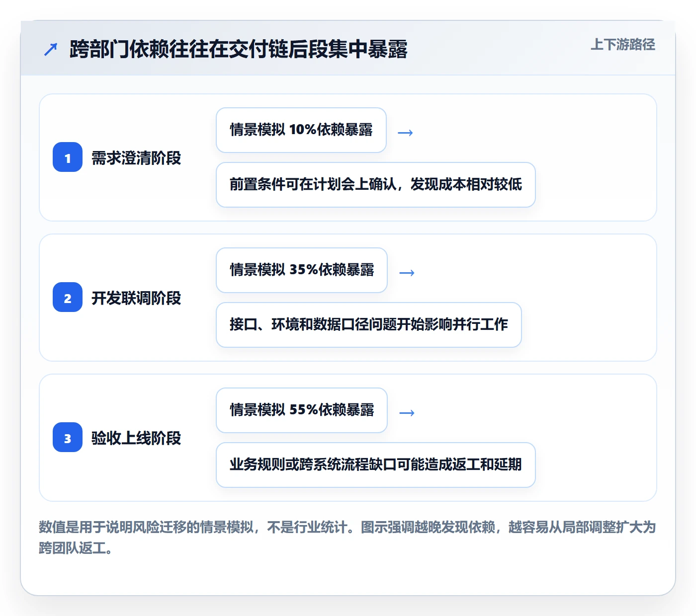
Task: Click the arrow after 情景模拟 10%依赖暴露
Action: pos(406,133)
